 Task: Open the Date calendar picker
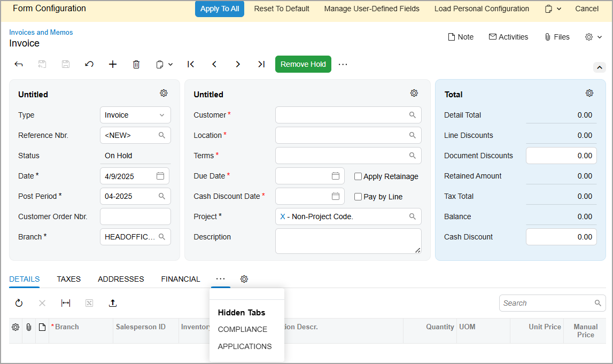point(160,176)
